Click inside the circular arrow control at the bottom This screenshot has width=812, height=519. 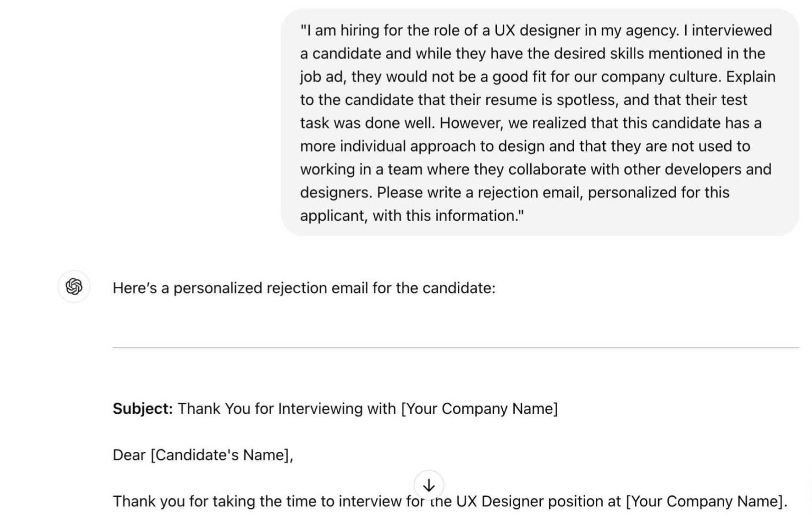[x=429, y=485]
